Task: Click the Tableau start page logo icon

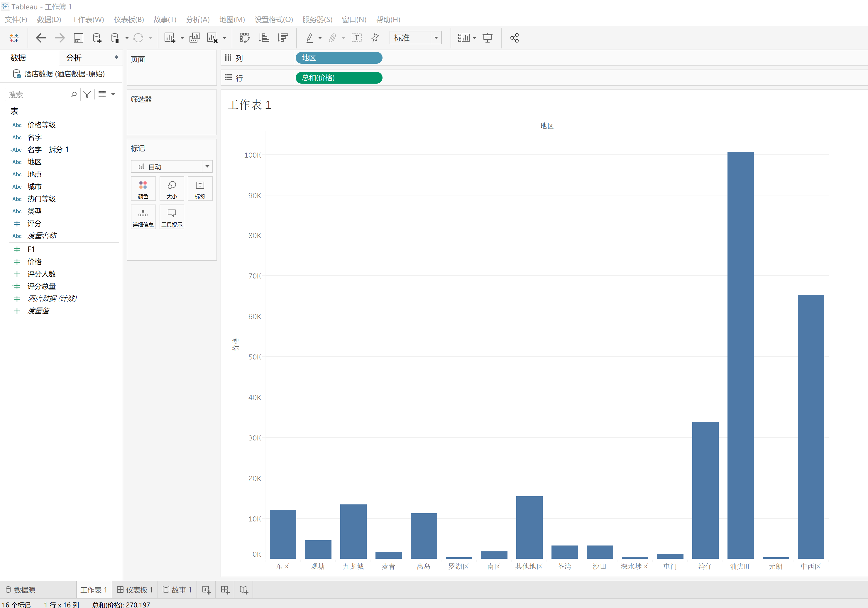Action: click(x=14, y=38)
